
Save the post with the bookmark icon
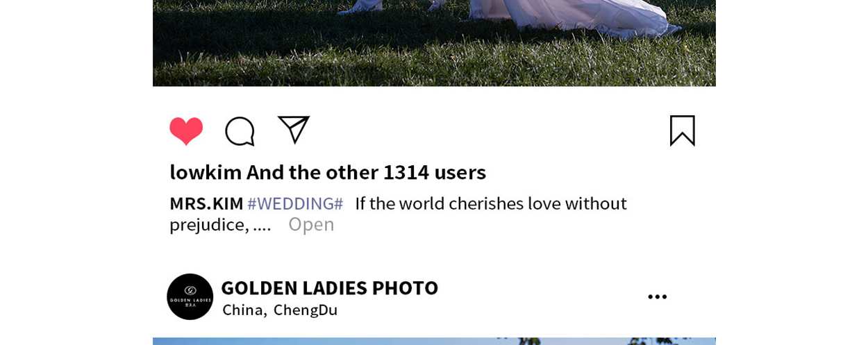[682, 131]
